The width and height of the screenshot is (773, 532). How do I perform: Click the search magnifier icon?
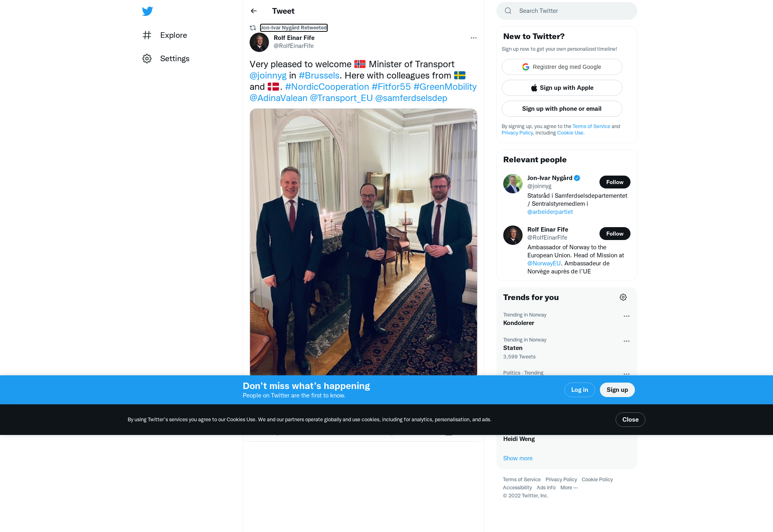tap(508, 11)
